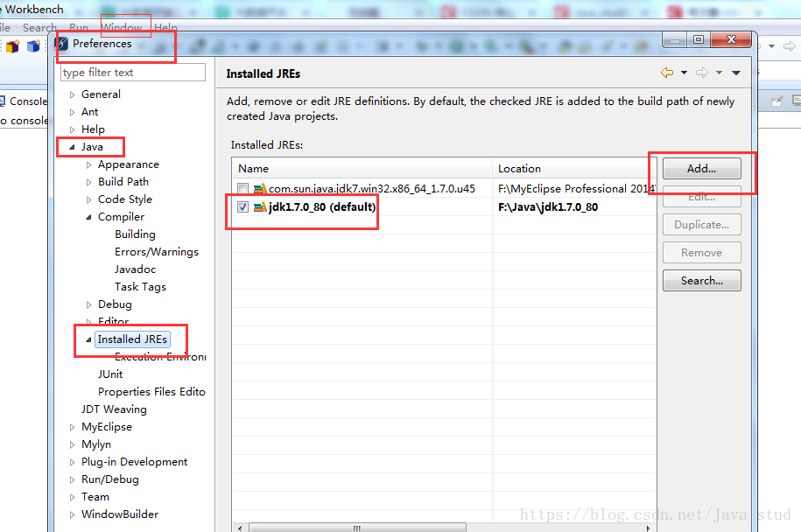Select Errors/Warnings preference page
801x532 pixels.
point(157,252)
